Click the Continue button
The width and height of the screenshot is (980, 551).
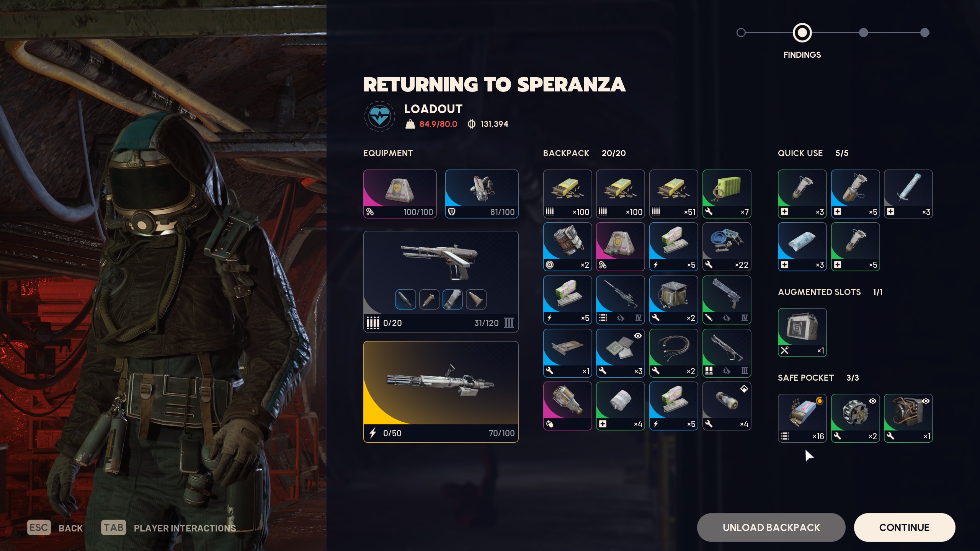(904, 527)
